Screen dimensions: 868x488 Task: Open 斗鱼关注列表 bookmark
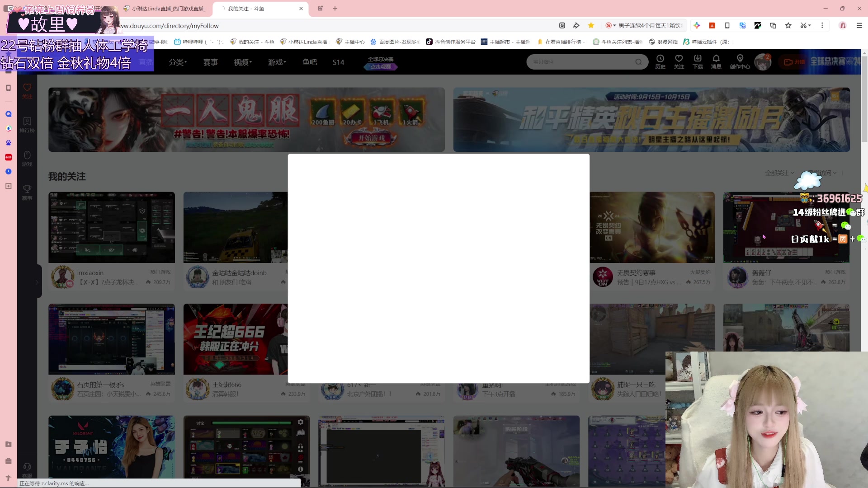(x=618, y=42)
